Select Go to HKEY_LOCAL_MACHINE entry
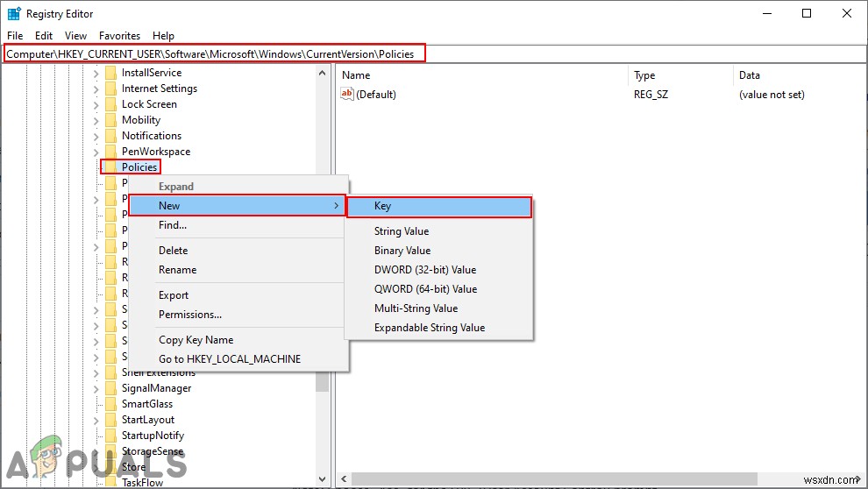Image resolution: width=868 pixels, height=489 pixels. 230,359
